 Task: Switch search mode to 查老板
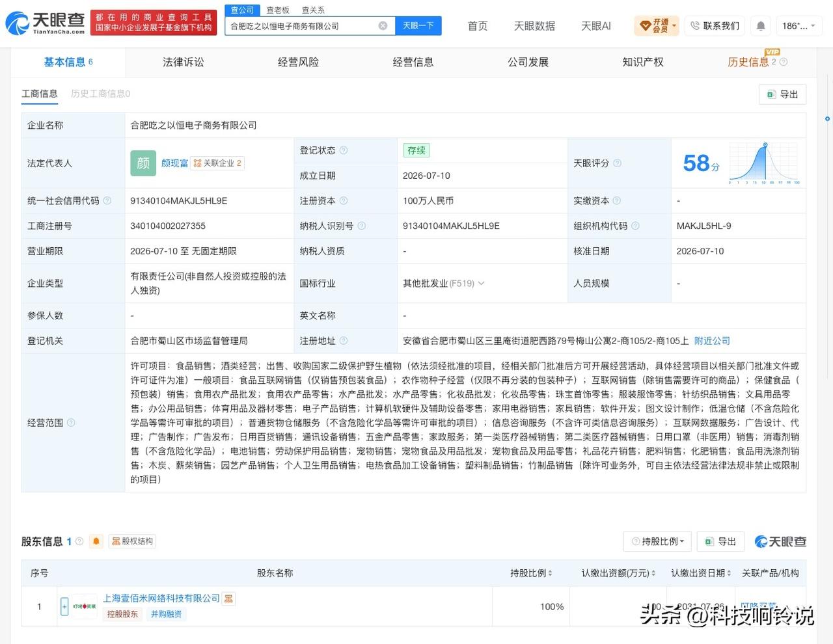click(x=278, y=10)
